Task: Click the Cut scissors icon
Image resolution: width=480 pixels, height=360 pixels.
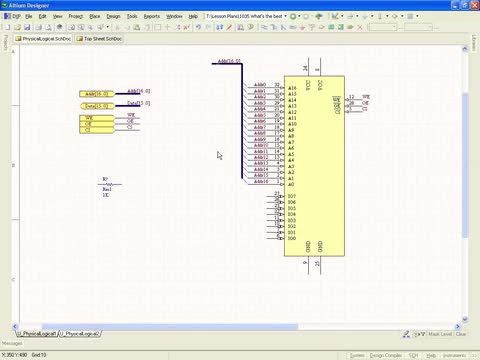Action: pos(117,27)
